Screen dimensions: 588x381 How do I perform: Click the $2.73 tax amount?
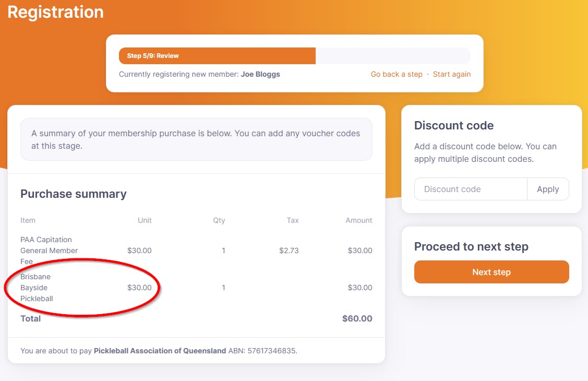pos(289,251)
